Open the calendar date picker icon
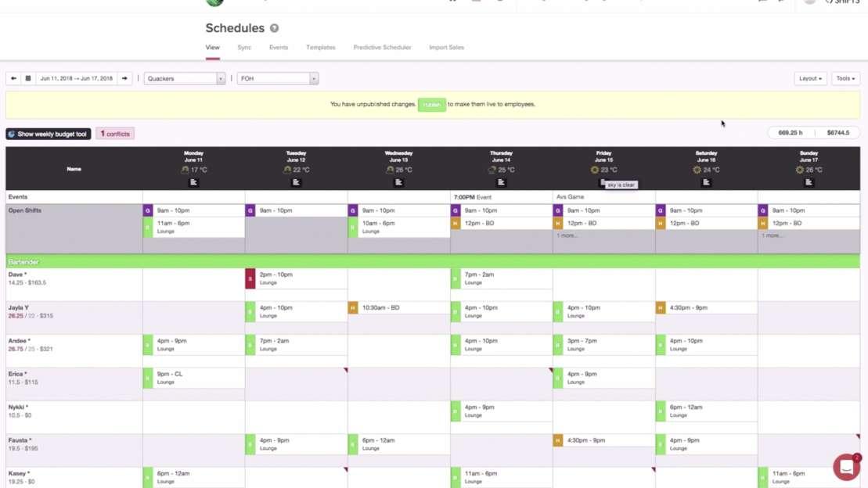The height and width of the screenshot is (488, 868). coord(28,78)
